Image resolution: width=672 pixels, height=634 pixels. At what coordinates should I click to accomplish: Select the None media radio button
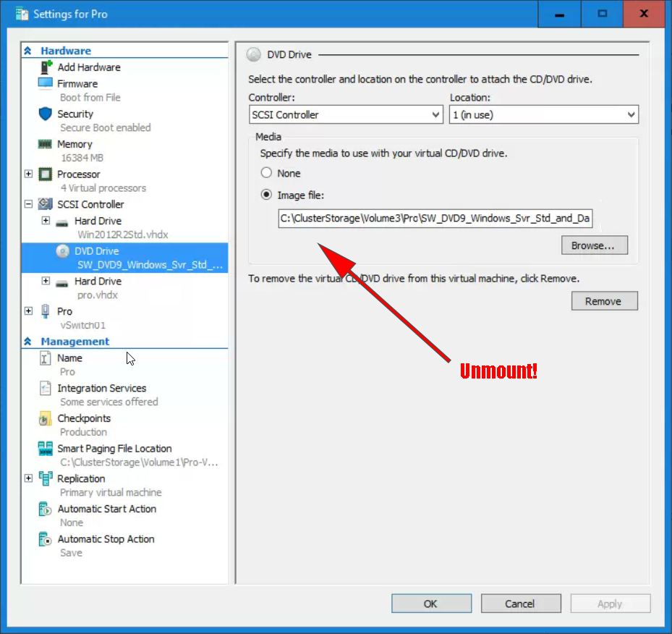tap(266, 173)
